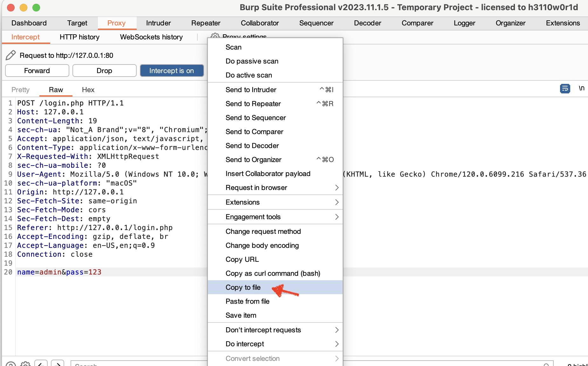Click the forward arrow in the search bar
Image resolution: width=588 pixels, height=366 pixels.
point(58,363)
